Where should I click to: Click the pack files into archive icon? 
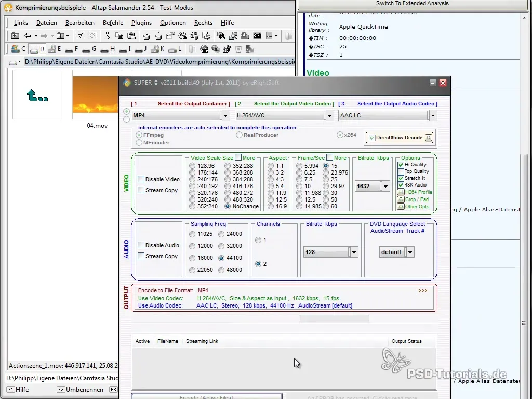click(146, 36)
